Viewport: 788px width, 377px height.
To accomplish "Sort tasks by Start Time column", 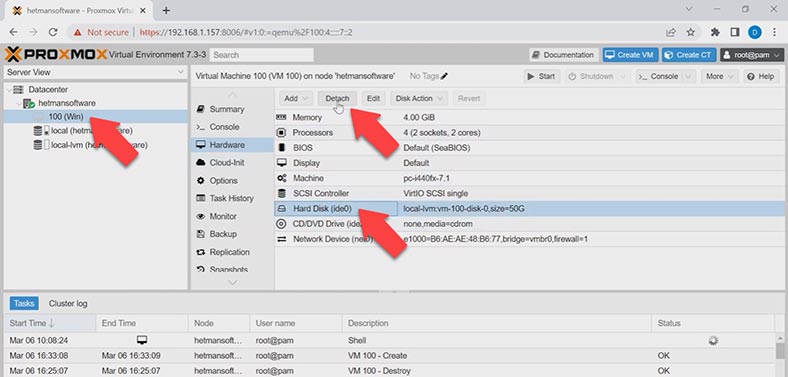I will tap(50, 323).
